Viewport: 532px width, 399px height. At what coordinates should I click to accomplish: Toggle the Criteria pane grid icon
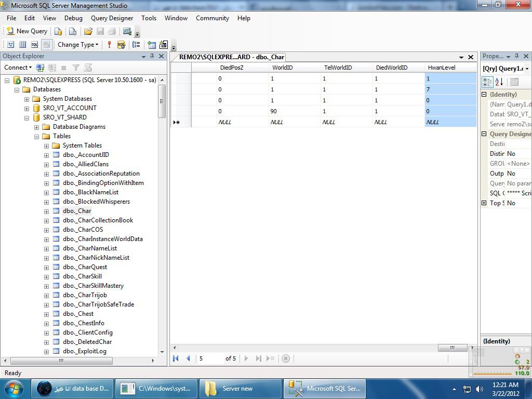coord(22,45)
